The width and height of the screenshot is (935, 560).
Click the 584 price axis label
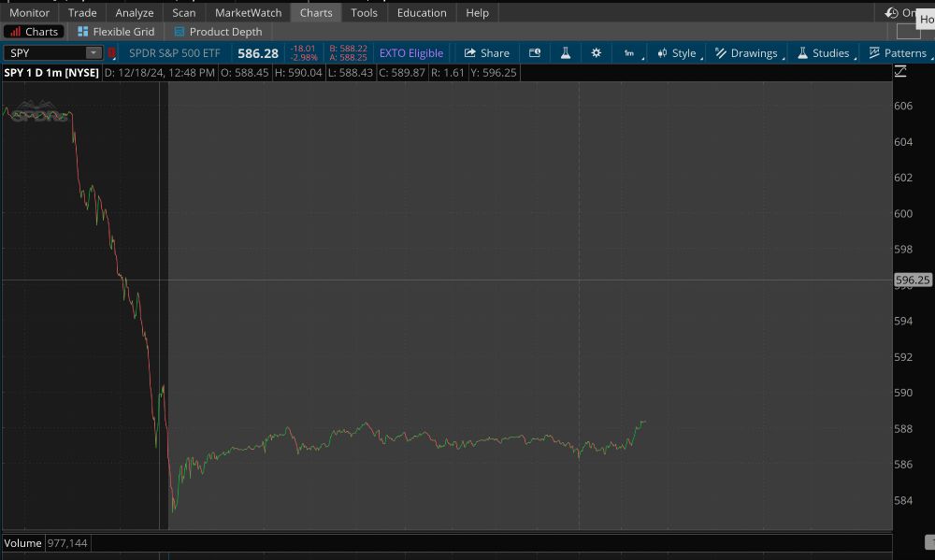[x=903, y=500]
